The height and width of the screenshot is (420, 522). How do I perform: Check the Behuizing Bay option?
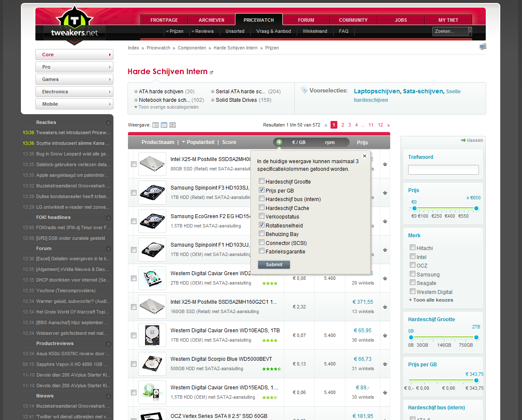tap(262, 233)
